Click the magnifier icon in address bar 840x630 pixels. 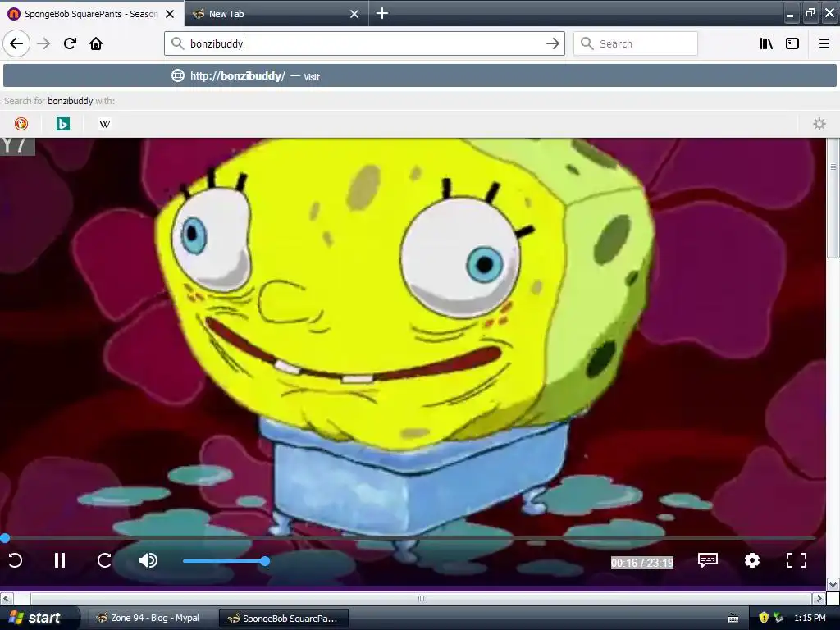click(x=177, y=43)
